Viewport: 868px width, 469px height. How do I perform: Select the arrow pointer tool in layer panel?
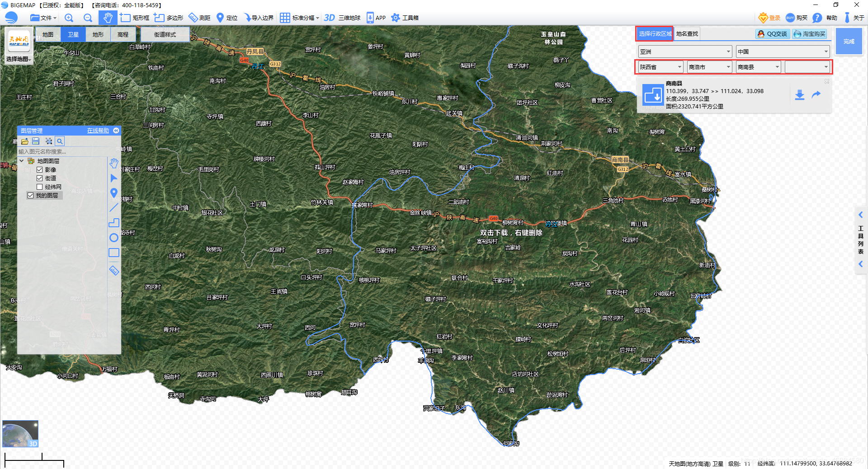coord(114,178)
